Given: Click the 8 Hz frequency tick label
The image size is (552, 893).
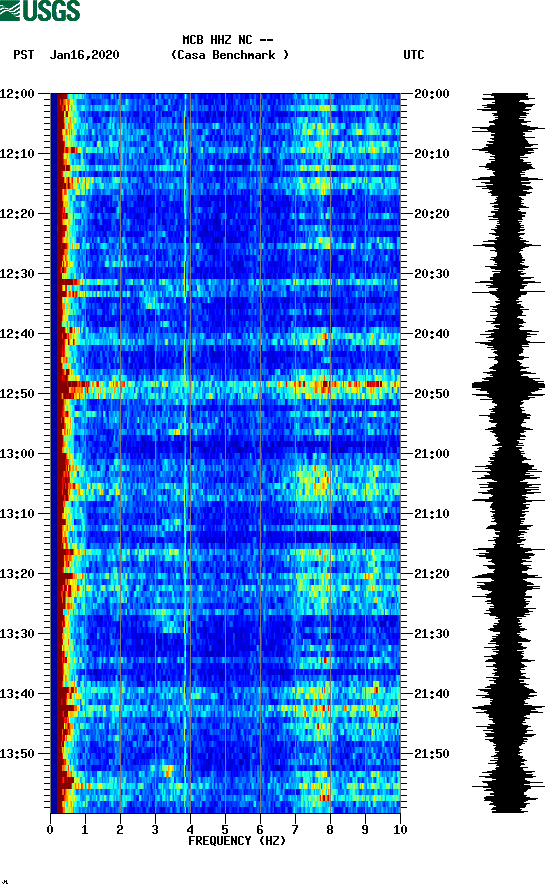Looking at the screenshot, I should pyautogui.click(x=330, y=830).
